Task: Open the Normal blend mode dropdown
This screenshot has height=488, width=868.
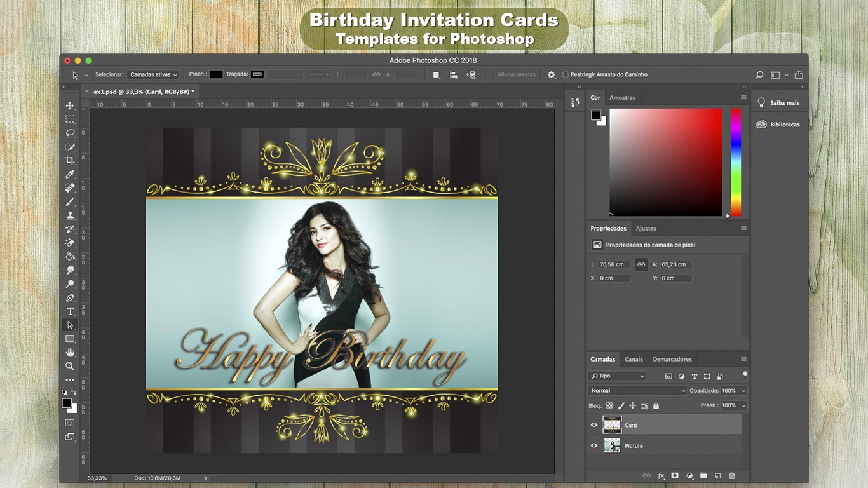Action: 637,391
